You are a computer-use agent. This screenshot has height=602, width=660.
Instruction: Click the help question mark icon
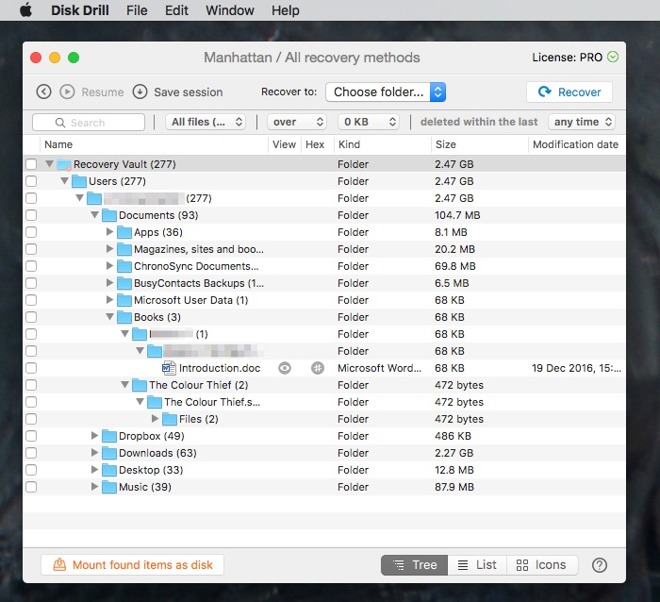click(599, 565)
